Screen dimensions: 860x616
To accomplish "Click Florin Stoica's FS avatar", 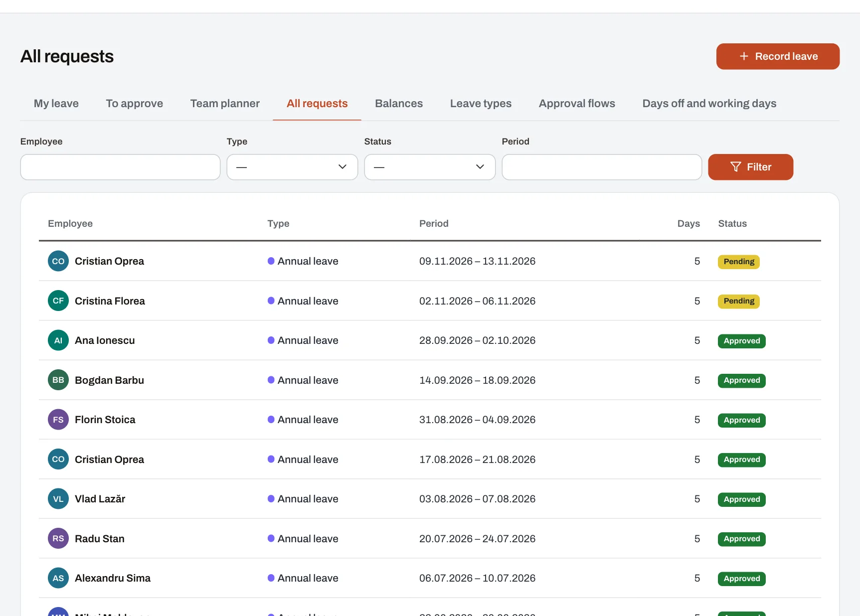I will pyautogui.click(x=58, y=420).
